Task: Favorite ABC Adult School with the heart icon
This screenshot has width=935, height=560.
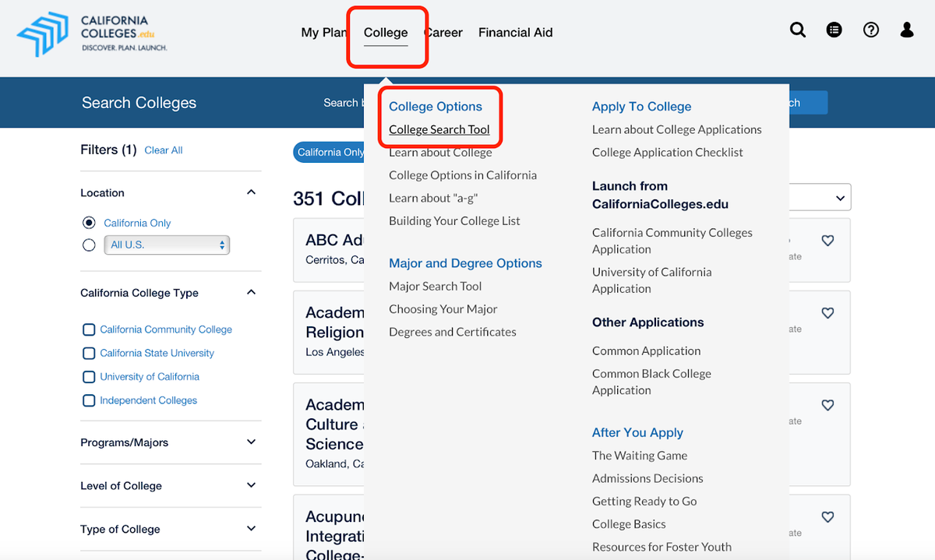Action: (827, 241)
